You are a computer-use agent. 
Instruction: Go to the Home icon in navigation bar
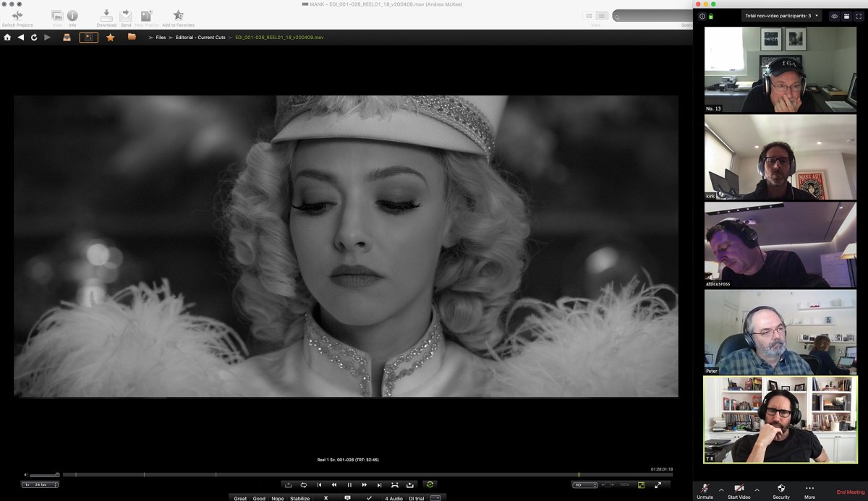[x=7, y=37]
